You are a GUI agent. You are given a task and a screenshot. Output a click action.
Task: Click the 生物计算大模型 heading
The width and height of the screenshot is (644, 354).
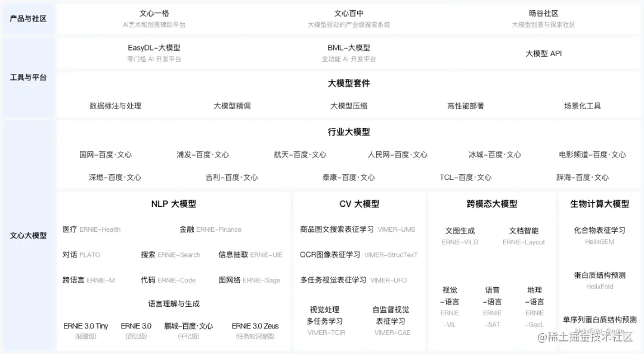[600, 204]
